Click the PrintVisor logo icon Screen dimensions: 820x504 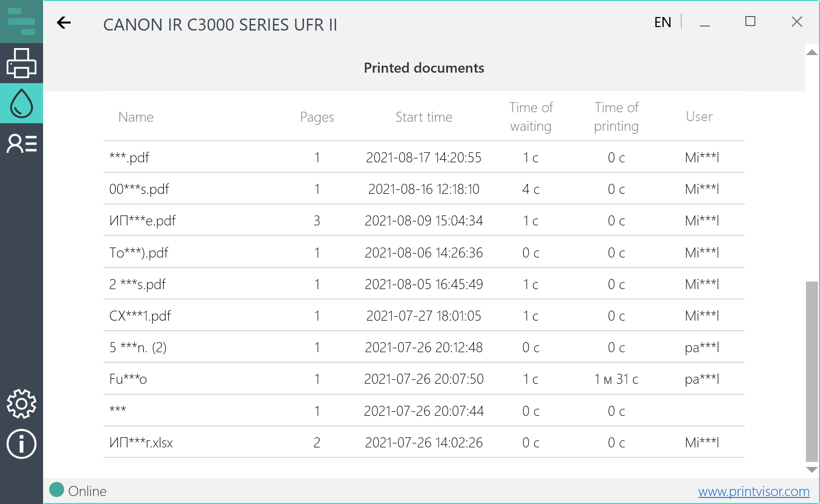pyautogui.click(x=22, y=22)
